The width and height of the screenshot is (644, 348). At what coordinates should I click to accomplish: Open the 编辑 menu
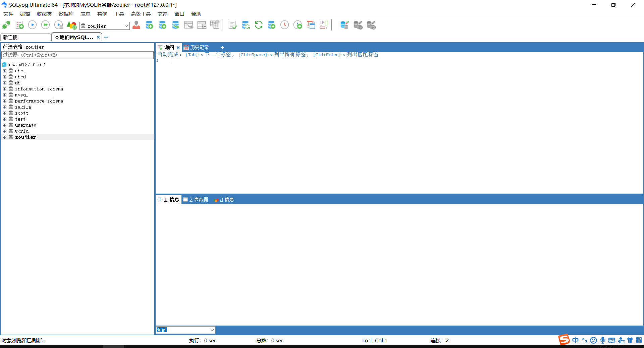[x=25, y=14]
